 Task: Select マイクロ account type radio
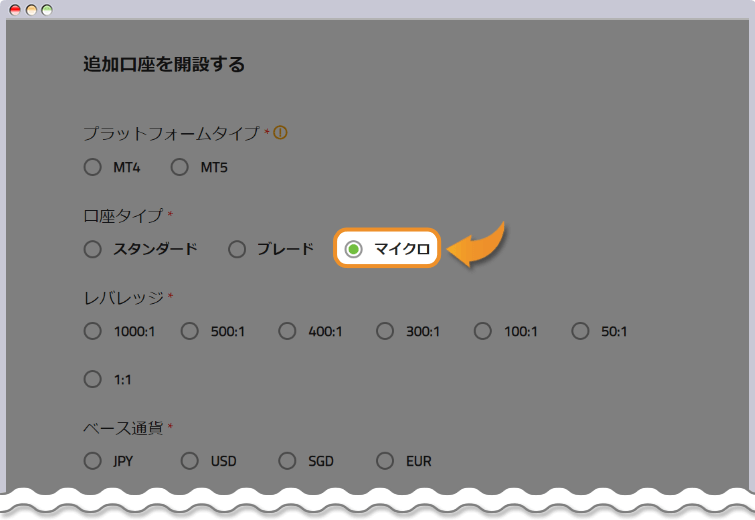[x=353, y=249]
